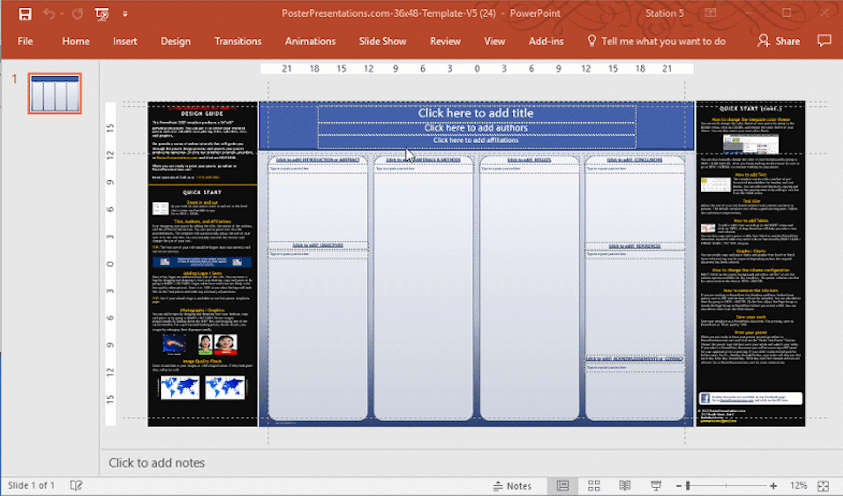Click Fit slide to current window icon

pyautogui.click(x=823, y=486)
